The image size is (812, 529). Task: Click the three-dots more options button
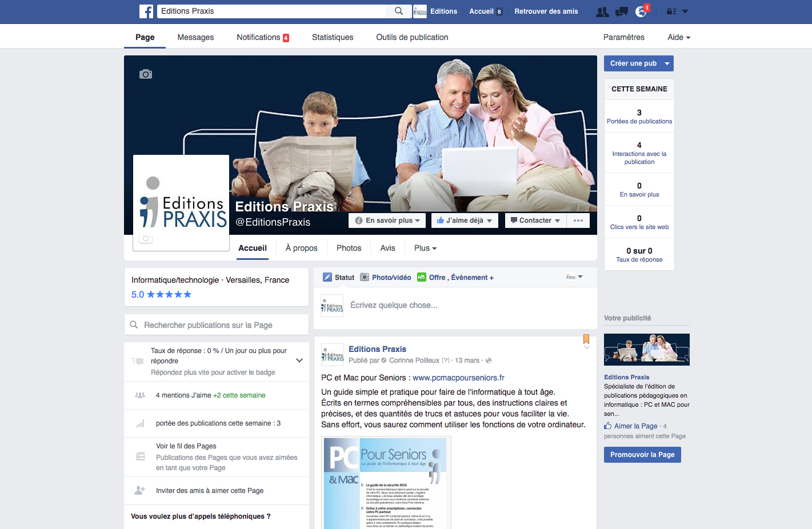pyautogui.click(x=578, y=221)
